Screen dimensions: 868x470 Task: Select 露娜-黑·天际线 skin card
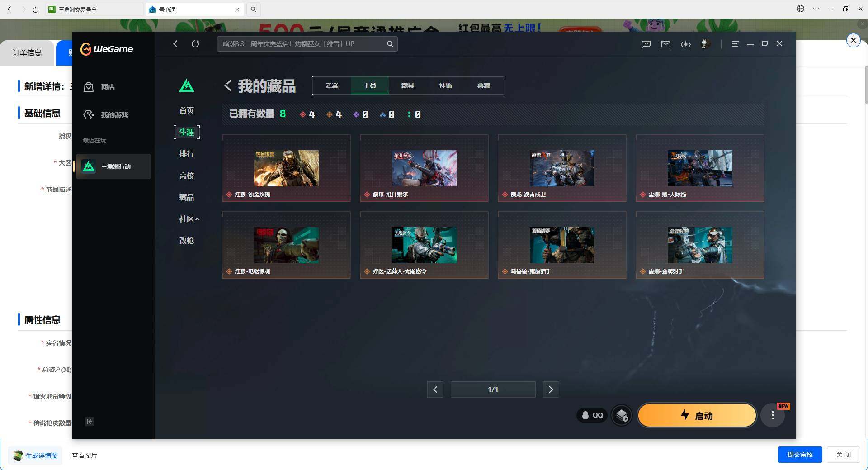click(700, 168)
